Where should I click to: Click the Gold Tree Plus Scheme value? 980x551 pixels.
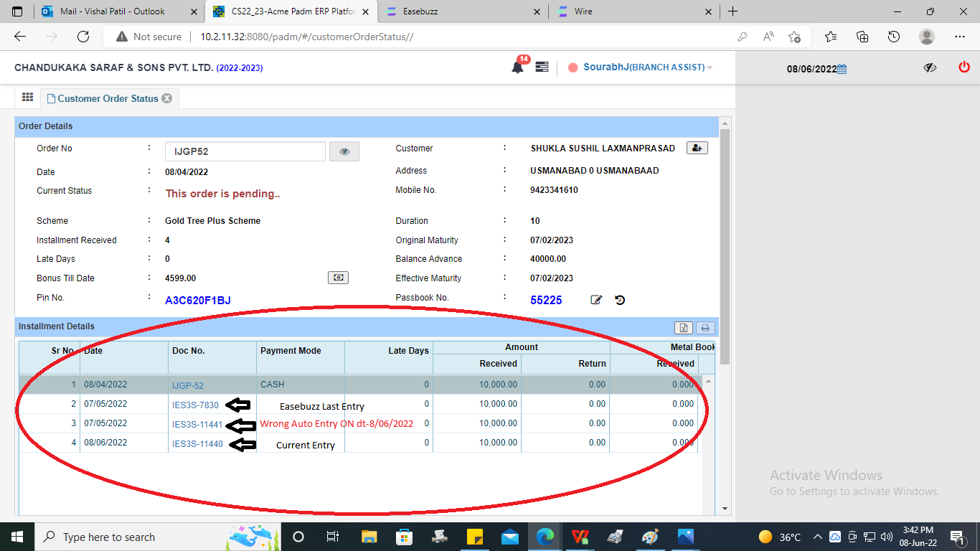[213, 221]
